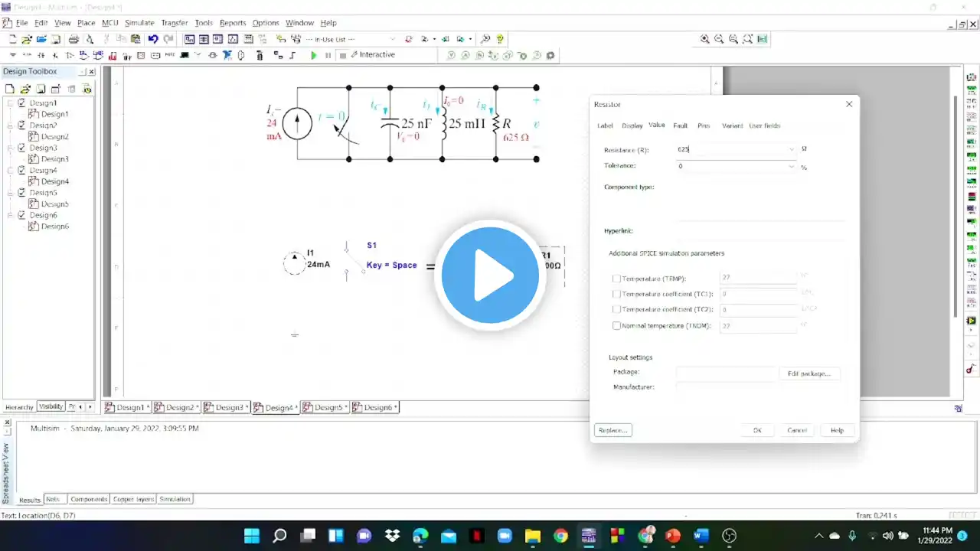Open the Place menu

point(86,23)
